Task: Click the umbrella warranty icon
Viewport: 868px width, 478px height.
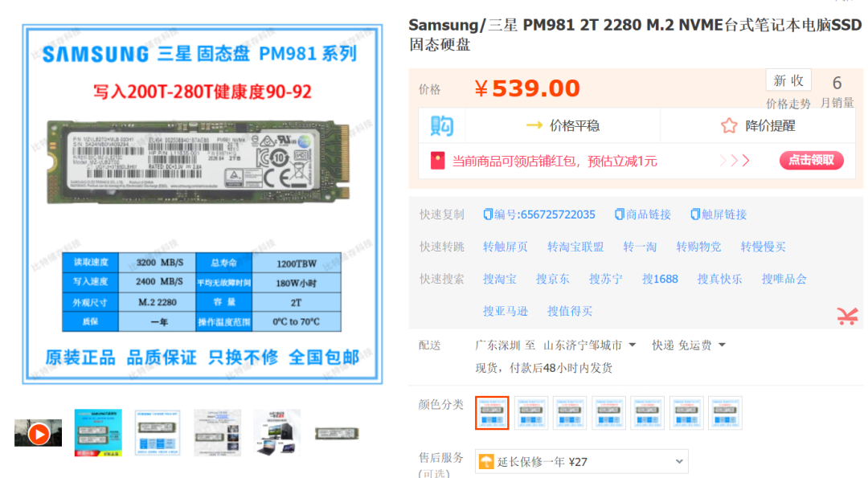Action: [486, 461]
